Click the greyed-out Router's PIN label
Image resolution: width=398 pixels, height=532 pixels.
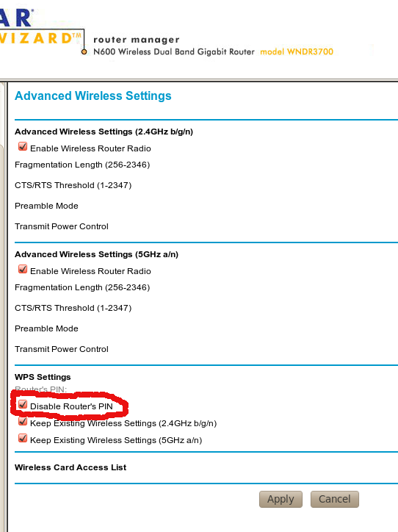(x=40, y=389)
